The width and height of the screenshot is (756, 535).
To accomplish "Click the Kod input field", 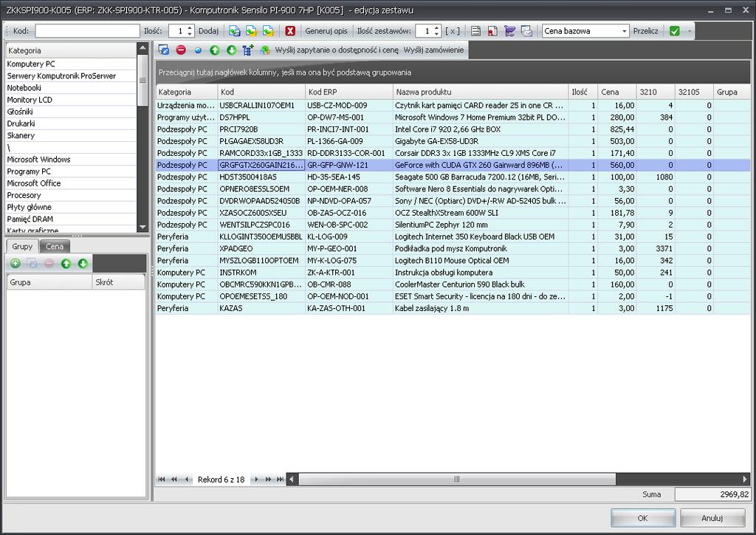I will pos(87,31).
